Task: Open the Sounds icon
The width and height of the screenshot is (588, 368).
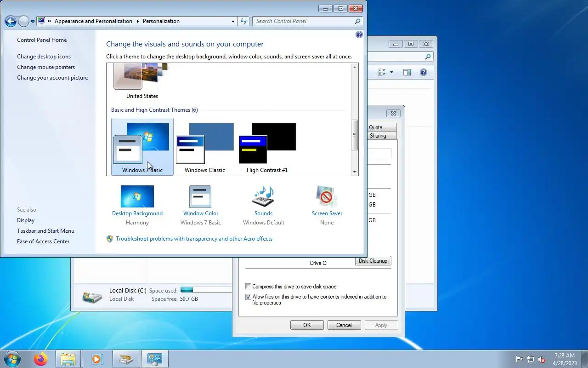Action: pos(263,196)
